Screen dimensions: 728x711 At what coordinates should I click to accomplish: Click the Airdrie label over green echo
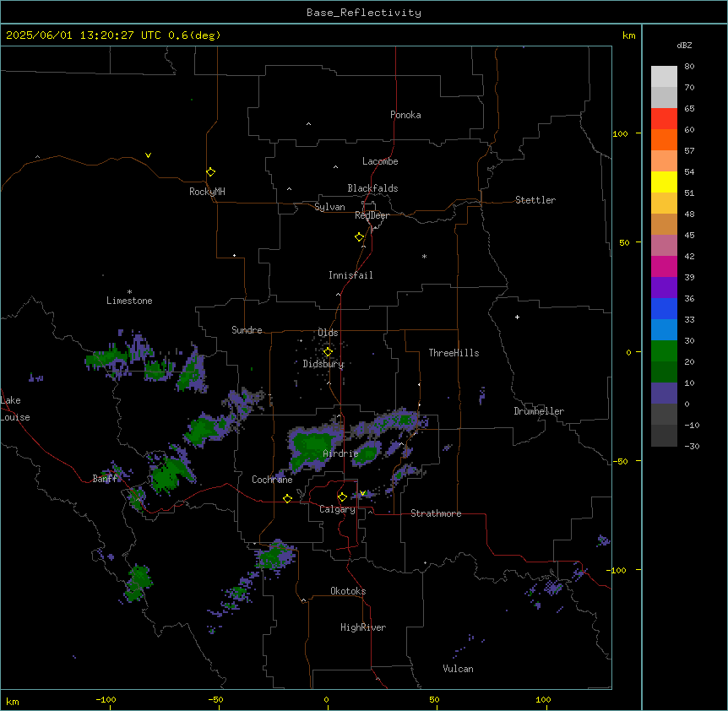point(341,453)
